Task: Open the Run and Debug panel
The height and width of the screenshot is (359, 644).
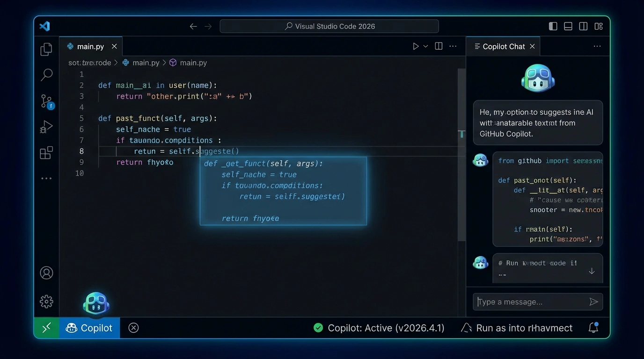Action: tap(46, 126)
